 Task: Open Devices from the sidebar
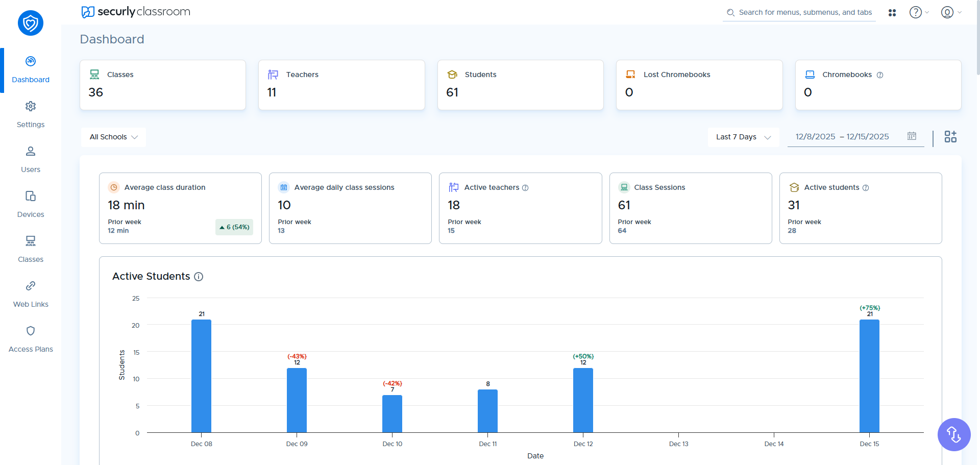(31, 204)
